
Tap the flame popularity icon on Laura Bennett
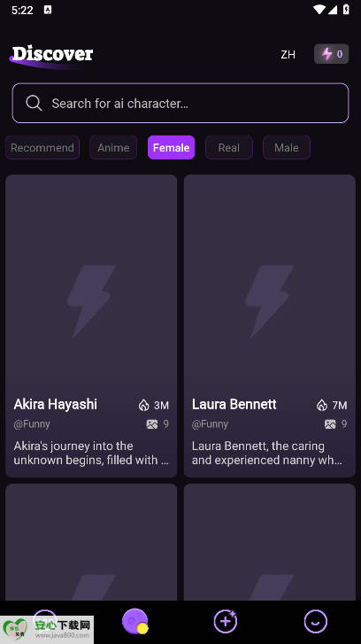click(322, 406)
